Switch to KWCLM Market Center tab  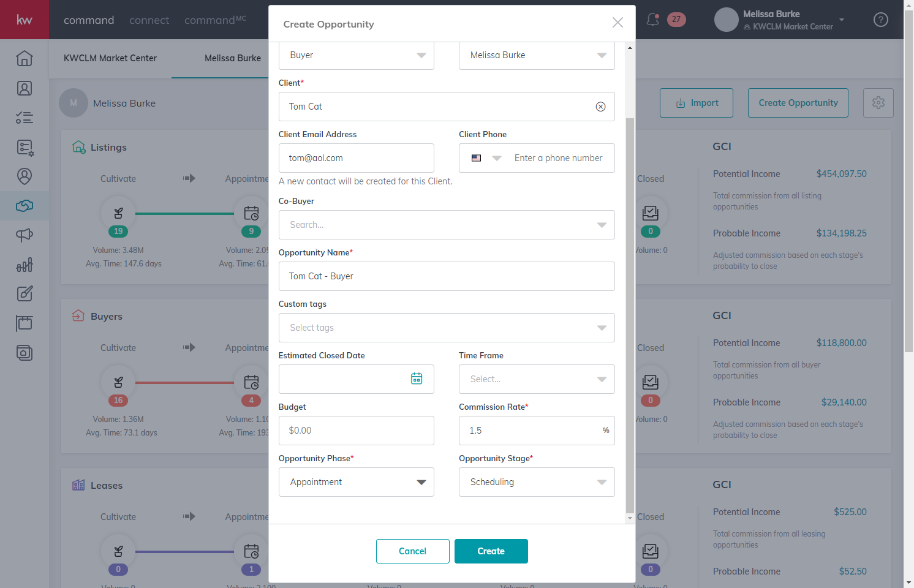point(110,58)
